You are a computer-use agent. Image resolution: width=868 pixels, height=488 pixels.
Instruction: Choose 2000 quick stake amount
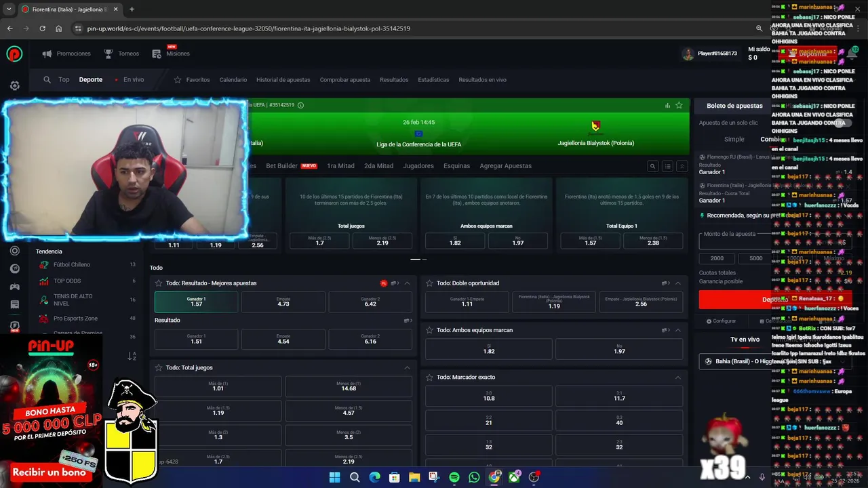[717, 258]
